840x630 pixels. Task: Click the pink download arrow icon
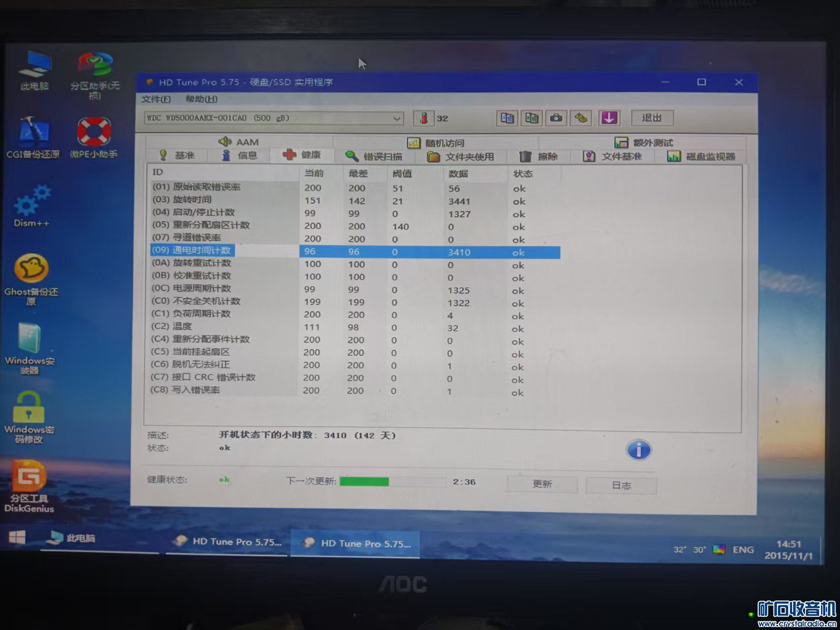click(x=609, y=118)
